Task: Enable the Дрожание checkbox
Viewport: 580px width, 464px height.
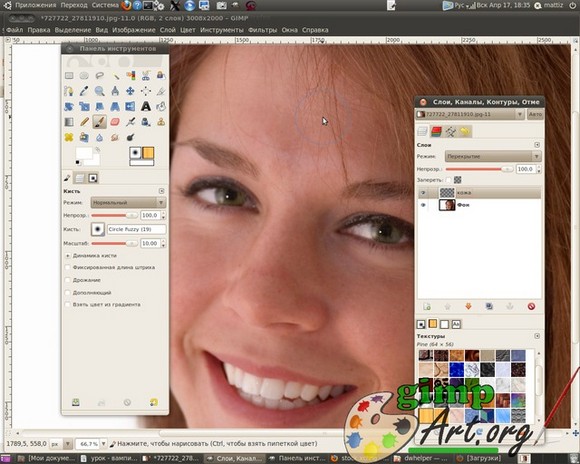Action: (x=67, y=280)
